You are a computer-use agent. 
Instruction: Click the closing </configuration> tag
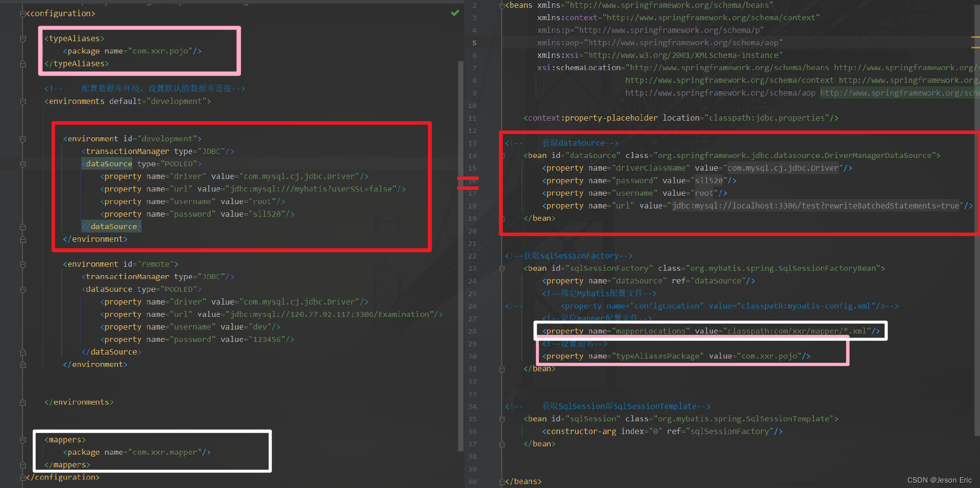click(63, 477)
